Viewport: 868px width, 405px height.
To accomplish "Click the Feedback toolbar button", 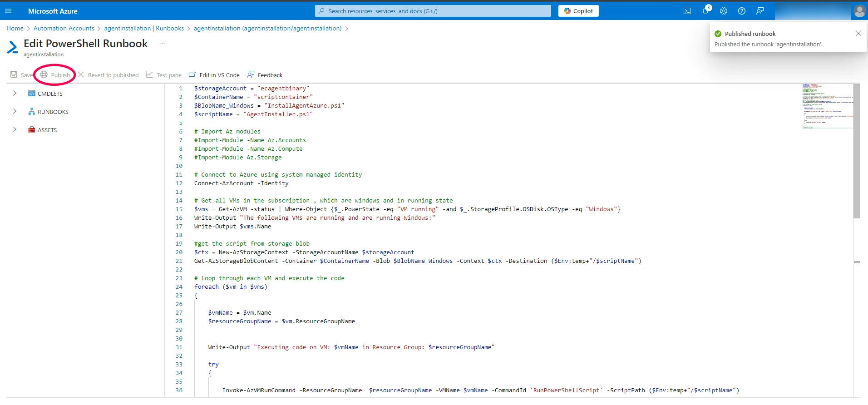I will [x=265, y=75].
